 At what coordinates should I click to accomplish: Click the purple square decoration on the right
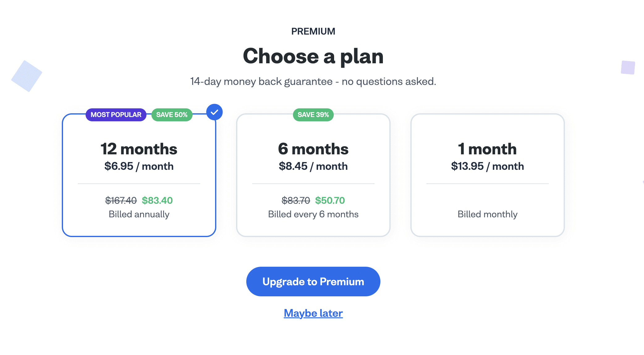point(628,67)
